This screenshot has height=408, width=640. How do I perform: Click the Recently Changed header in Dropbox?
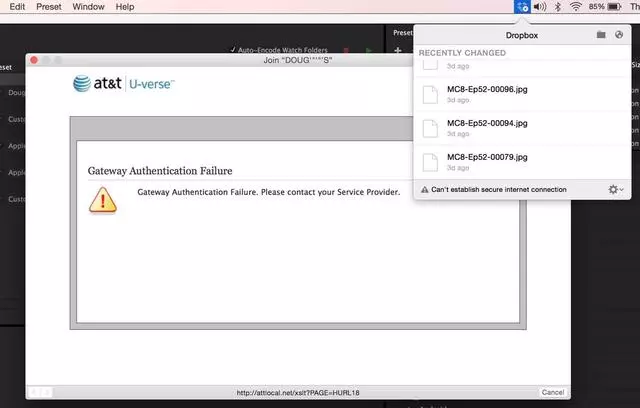[462, 53]
